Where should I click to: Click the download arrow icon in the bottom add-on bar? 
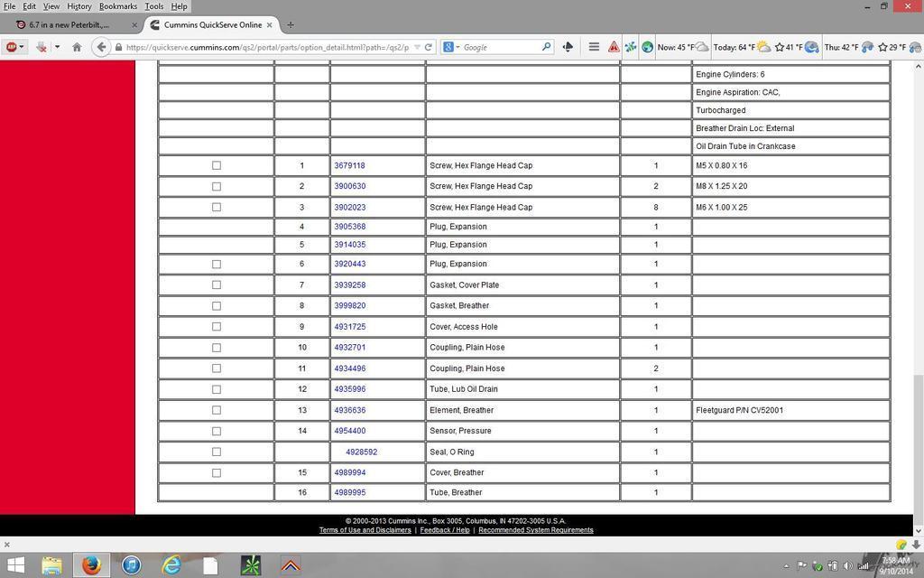[916, 545]
